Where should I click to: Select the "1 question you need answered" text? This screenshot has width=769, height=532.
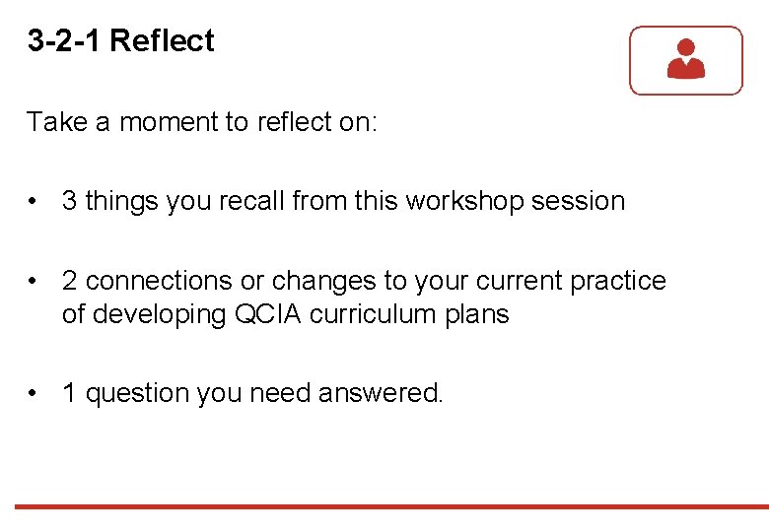tap(252, 393)
